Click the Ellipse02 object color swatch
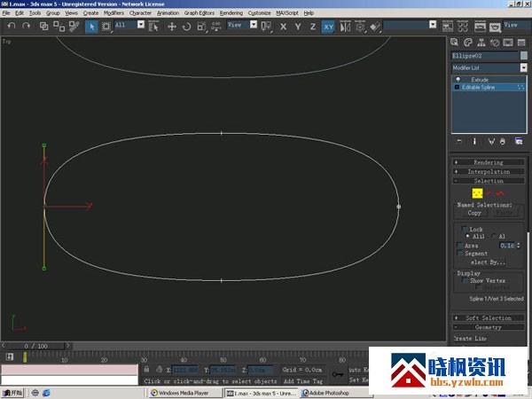Image resolution: width=532 pixels, height=399 pixels. (523, 56)
